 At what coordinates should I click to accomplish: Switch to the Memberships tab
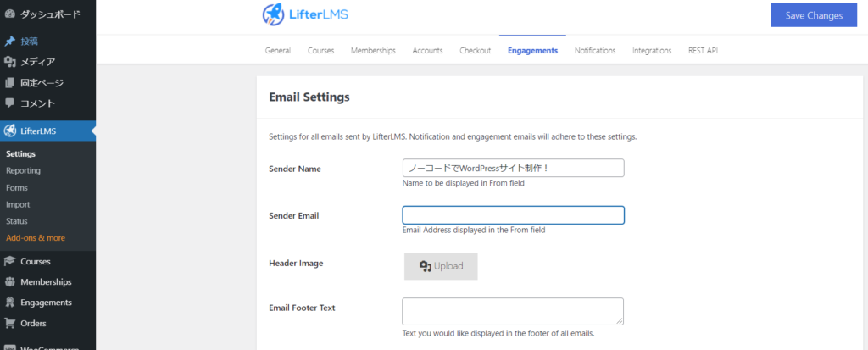point(373,50)
